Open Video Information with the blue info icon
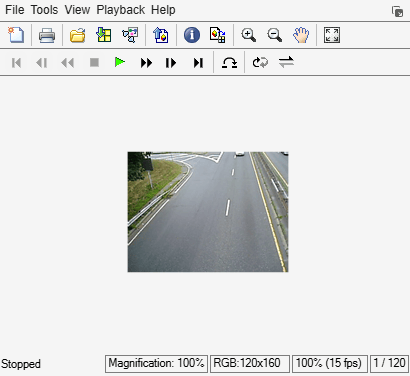The image size is (410, 376). coord(192,35)
